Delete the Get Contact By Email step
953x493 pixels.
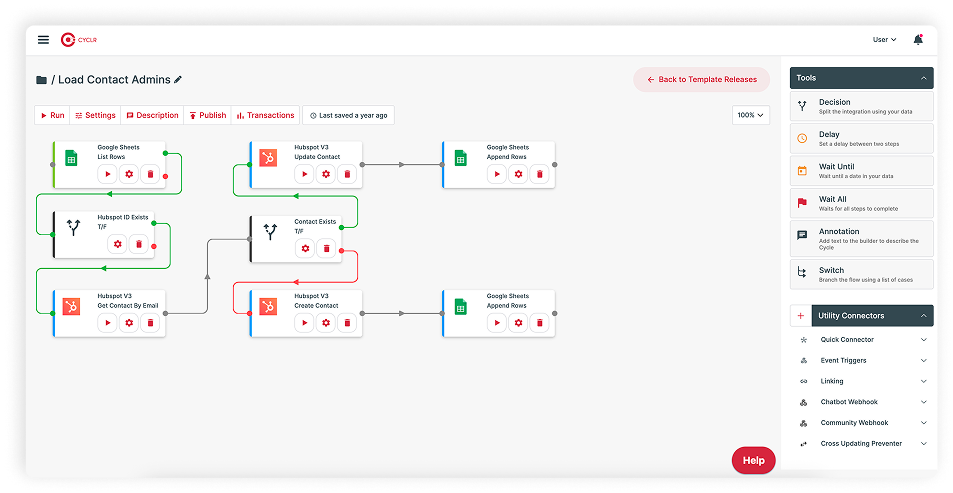(150, 322)
